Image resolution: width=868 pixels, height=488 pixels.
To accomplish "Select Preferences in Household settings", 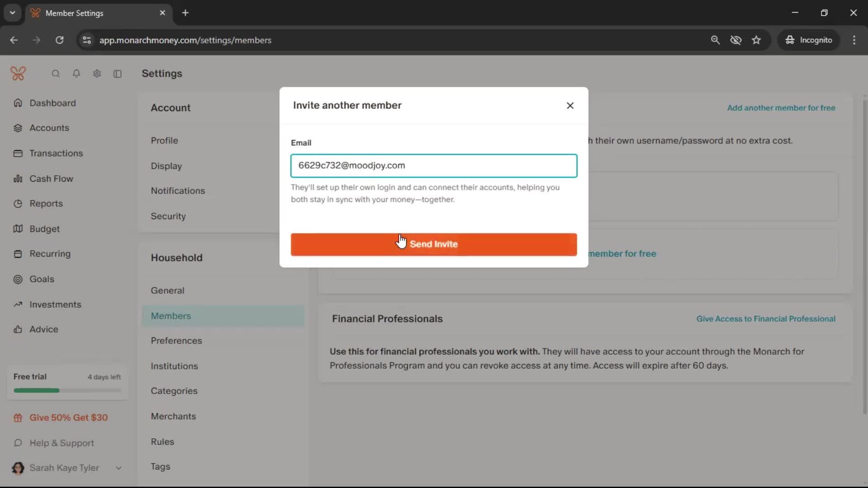I will pos(176,341).
